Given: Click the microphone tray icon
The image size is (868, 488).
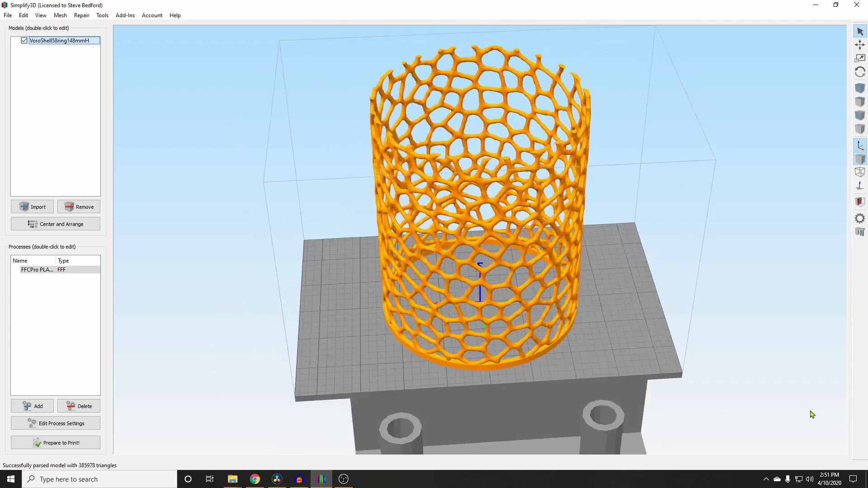Looking at the screenshot, I should click(x=788, y=479).
